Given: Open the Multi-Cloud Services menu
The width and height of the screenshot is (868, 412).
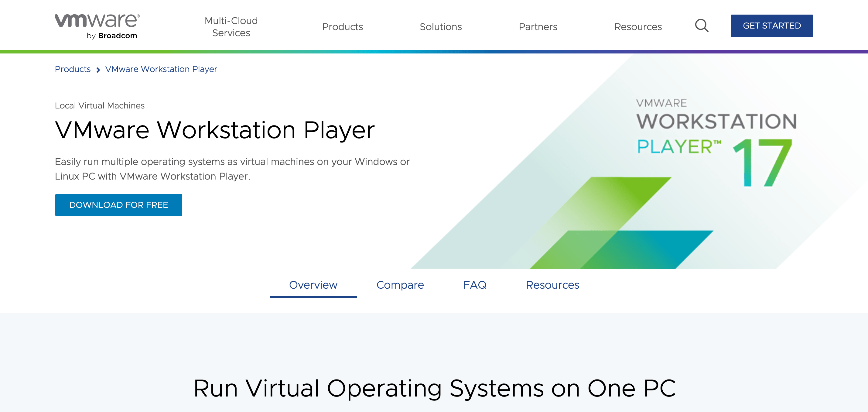Looking at the screenshot, I should click(231, 27).
